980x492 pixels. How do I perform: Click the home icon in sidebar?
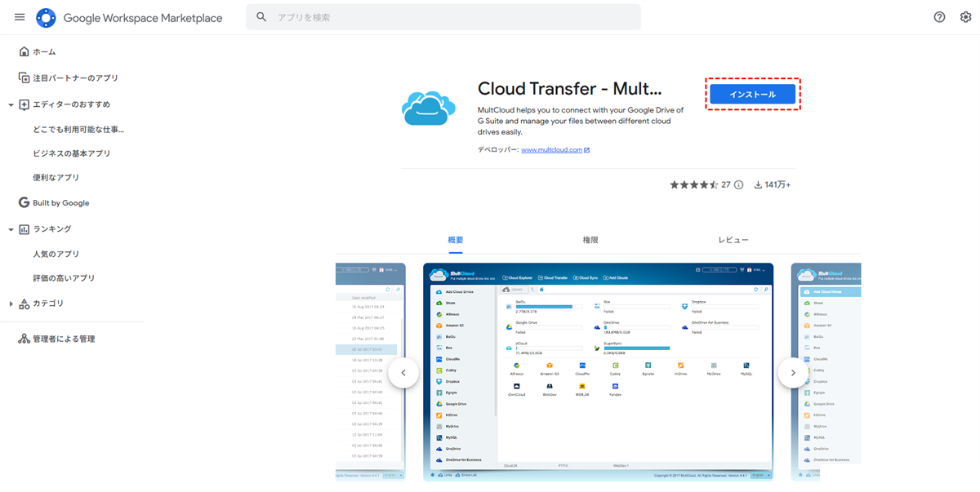[24, 51]
